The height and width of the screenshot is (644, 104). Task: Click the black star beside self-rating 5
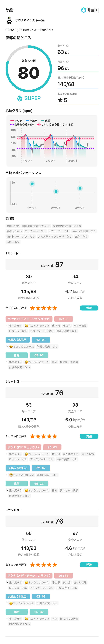[x=60, y=100]
